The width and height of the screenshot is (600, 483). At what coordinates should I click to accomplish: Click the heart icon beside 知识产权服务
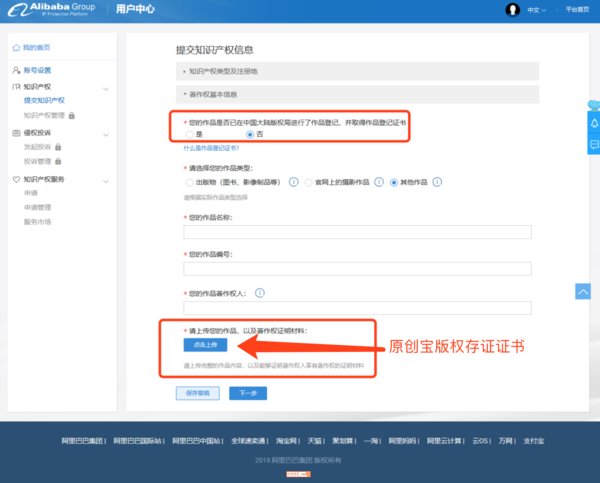(x=16, y=179)
